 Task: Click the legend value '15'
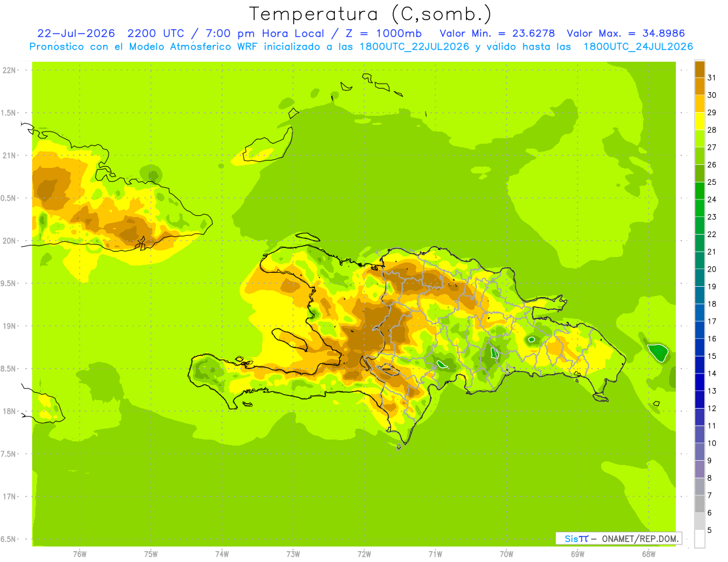[712, 356]
